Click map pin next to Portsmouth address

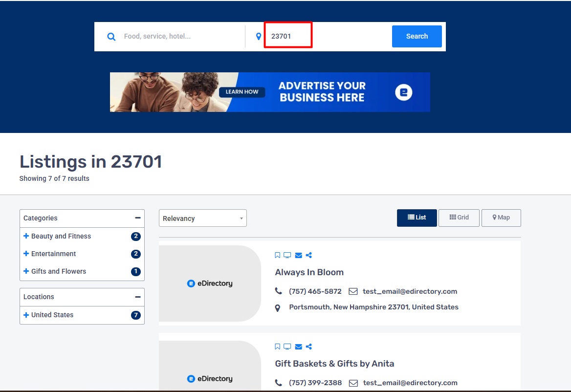coord(278,308)
